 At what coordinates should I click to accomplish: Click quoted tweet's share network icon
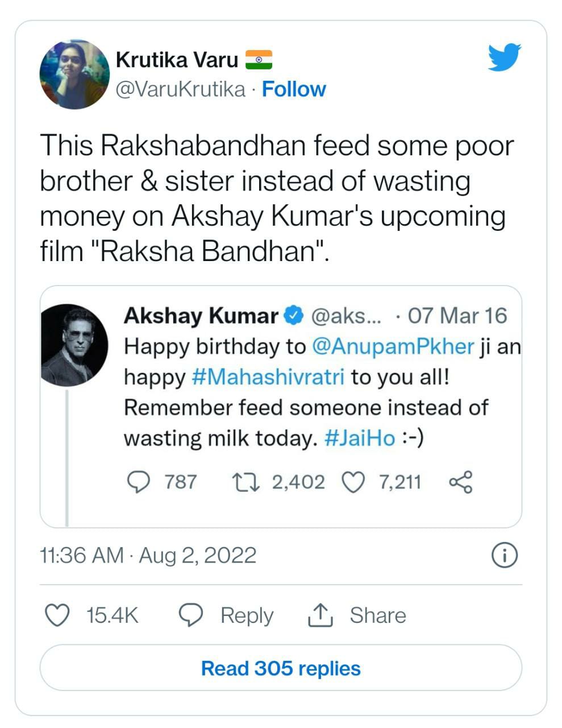(460, 482)
